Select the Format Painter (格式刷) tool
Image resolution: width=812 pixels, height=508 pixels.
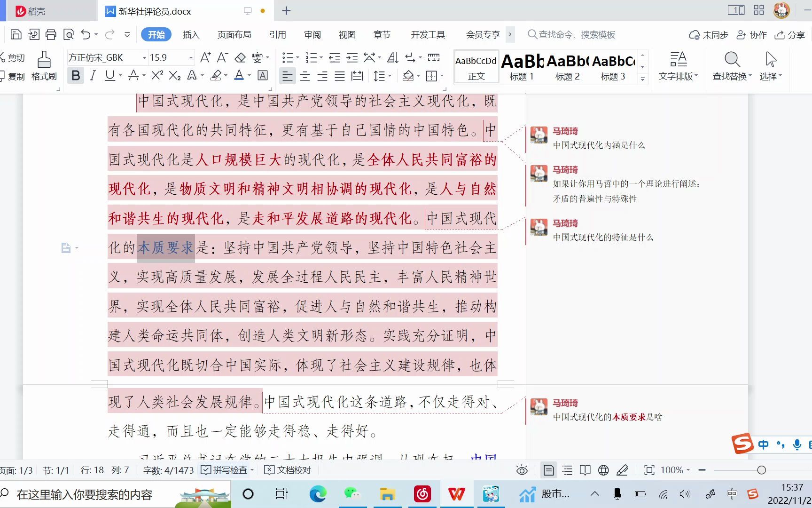pyautogui.click(x=43, y=66)
